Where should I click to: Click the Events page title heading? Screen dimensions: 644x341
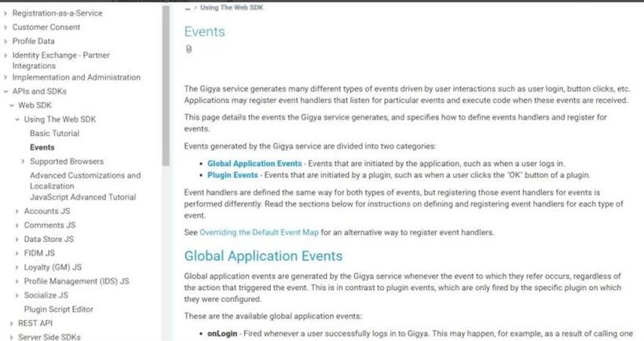(204, 31)
